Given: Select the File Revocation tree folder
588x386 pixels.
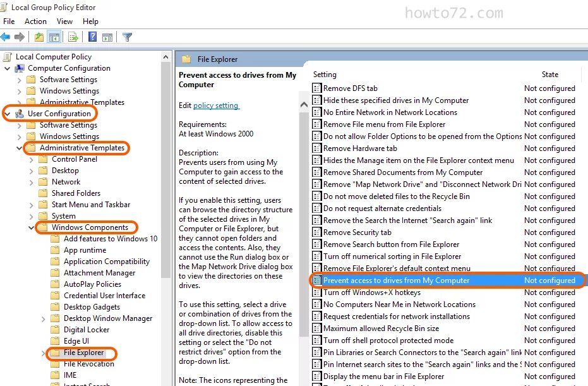Looking at the screenshot, I should (x=89, y=364).
